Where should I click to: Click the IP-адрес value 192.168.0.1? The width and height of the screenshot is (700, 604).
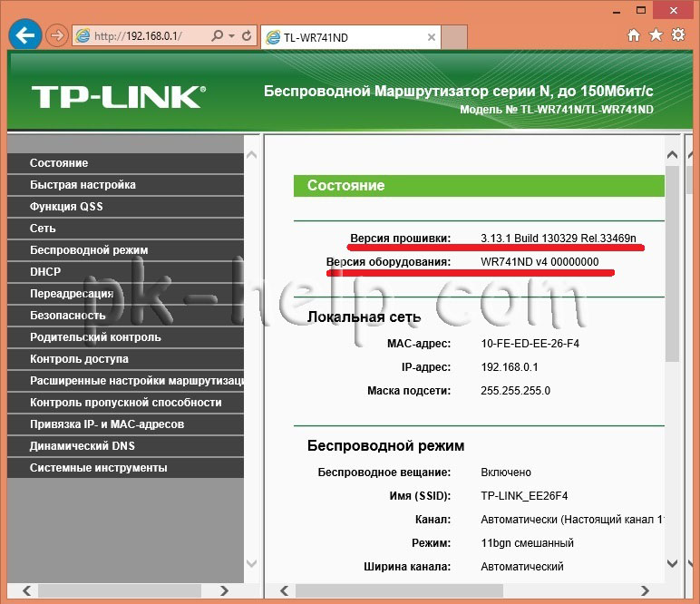509,367
